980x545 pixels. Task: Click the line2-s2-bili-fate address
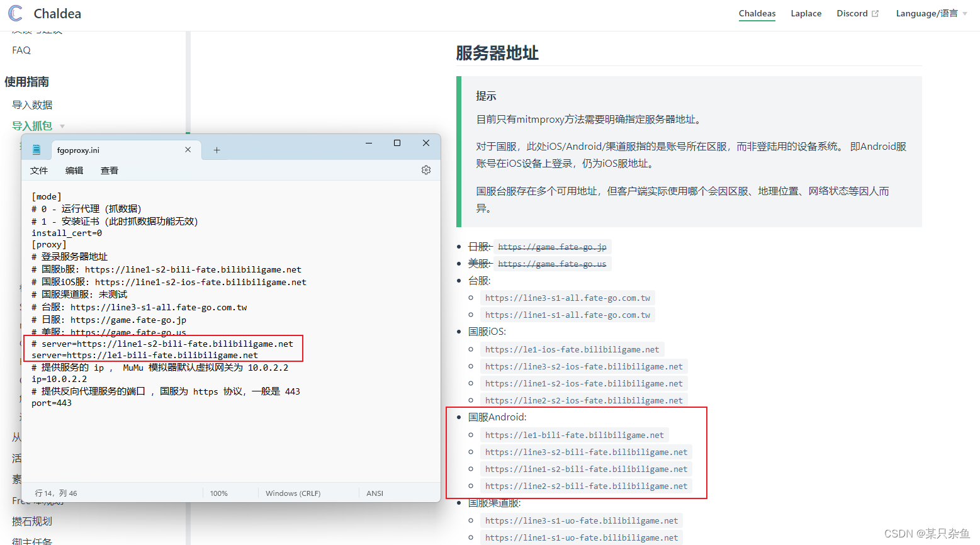pyautogui.click(x=587, y=486)
